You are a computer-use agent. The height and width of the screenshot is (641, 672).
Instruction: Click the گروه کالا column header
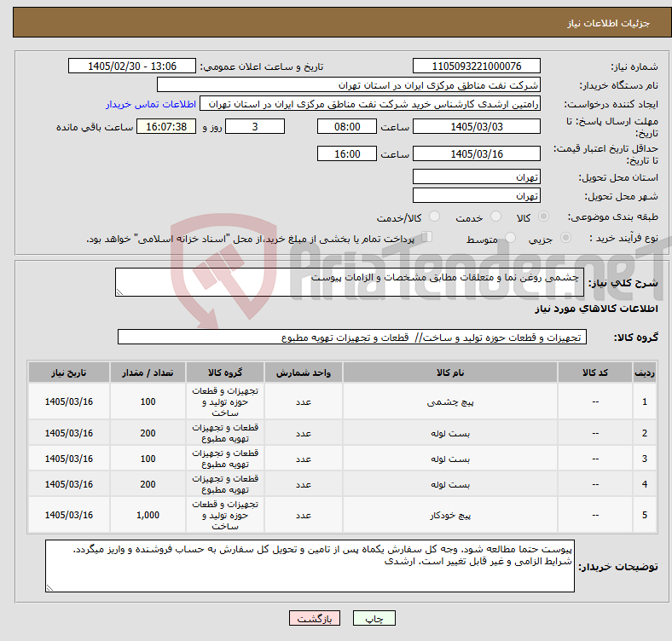pyautogui.click(x=225, y=372)
